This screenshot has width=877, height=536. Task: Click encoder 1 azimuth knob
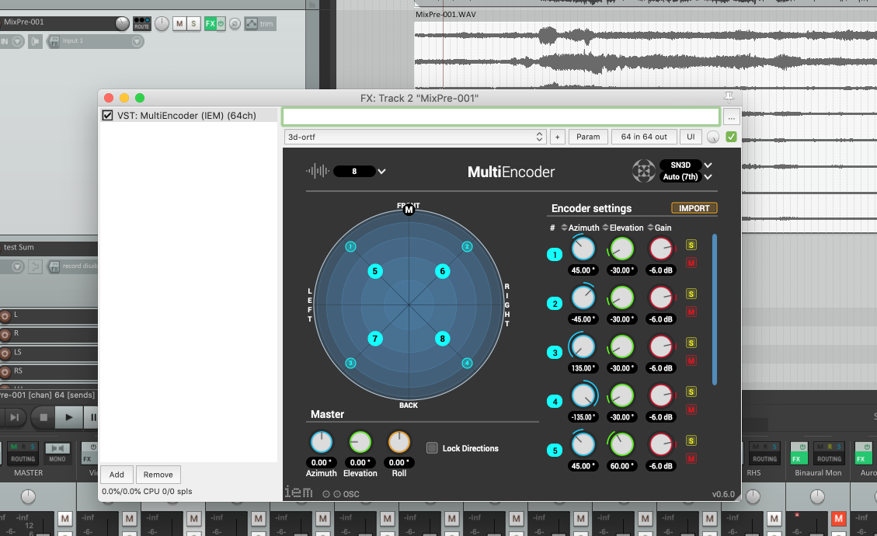583,248
